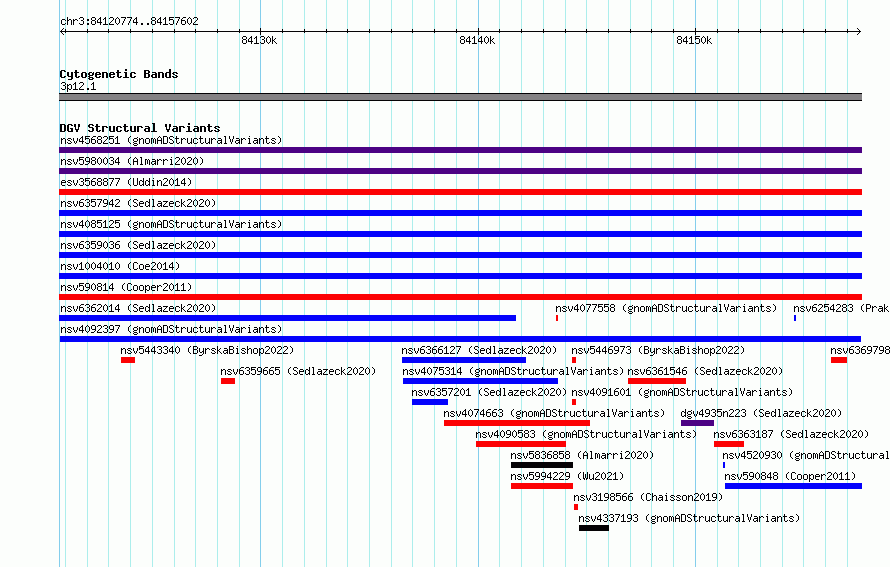Select nsv4090583 gnomAD variant label
The height and width of the screenshot is (567, 890).
[x=586, y=434]
